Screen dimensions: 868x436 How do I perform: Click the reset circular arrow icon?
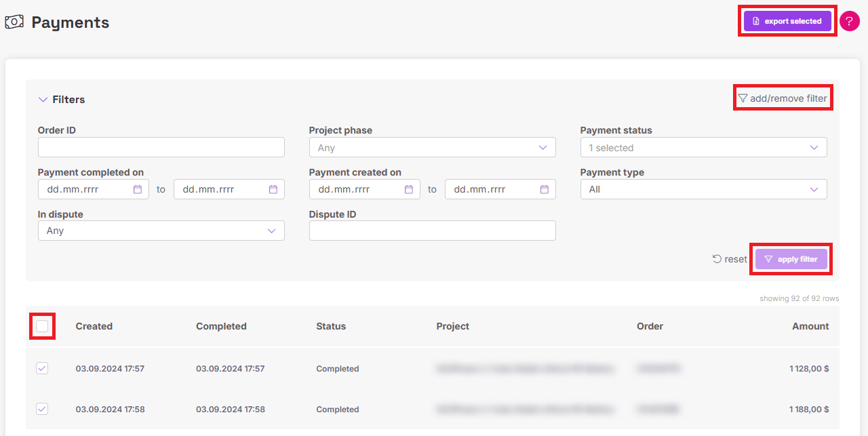717,259
